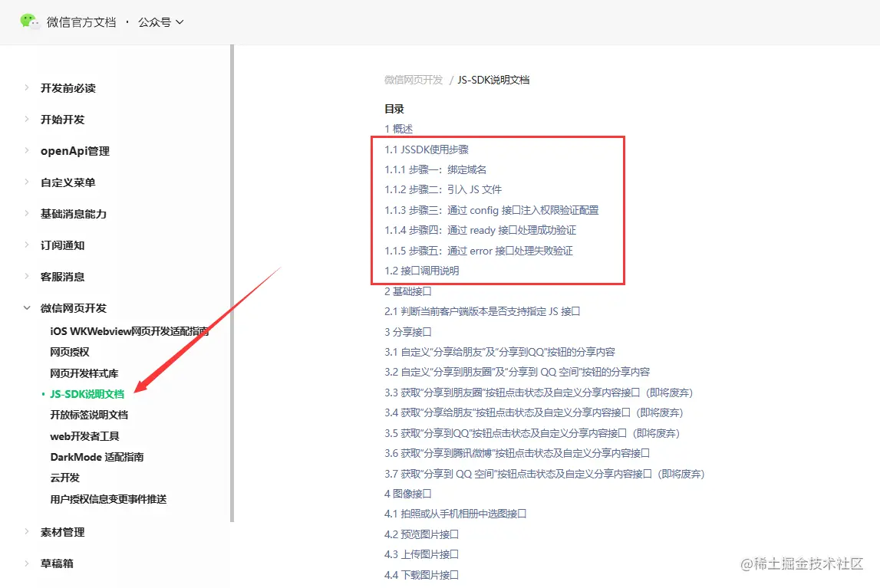Click the WeChat logo icon

(29, 21)
